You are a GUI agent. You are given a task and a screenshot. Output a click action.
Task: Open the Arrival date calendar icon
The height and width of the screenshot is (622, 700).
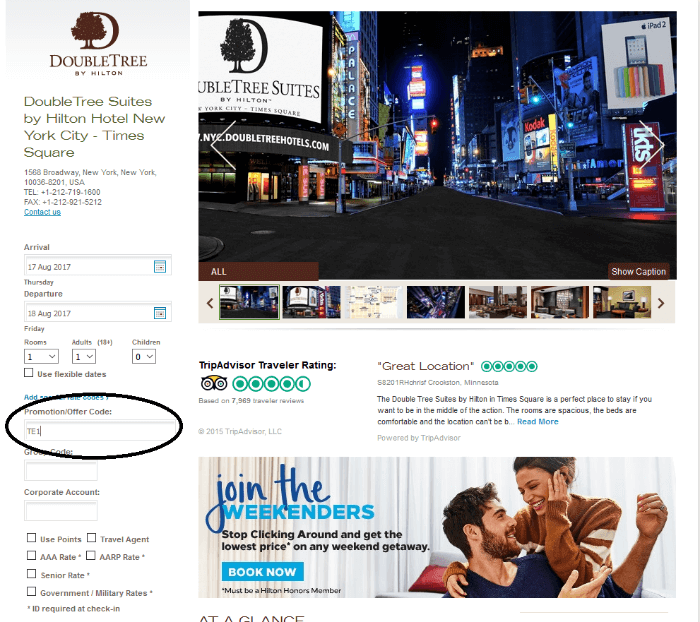(x=160, y=267)
